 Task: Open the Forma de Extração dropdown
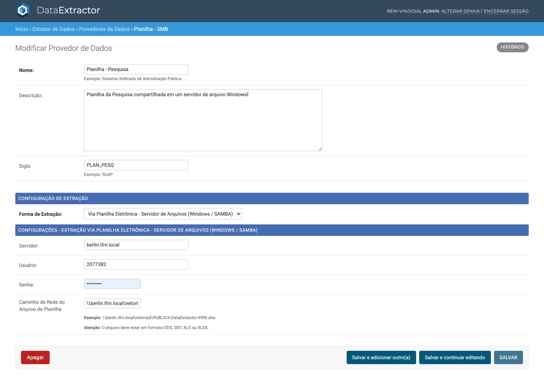coord(163,214)
